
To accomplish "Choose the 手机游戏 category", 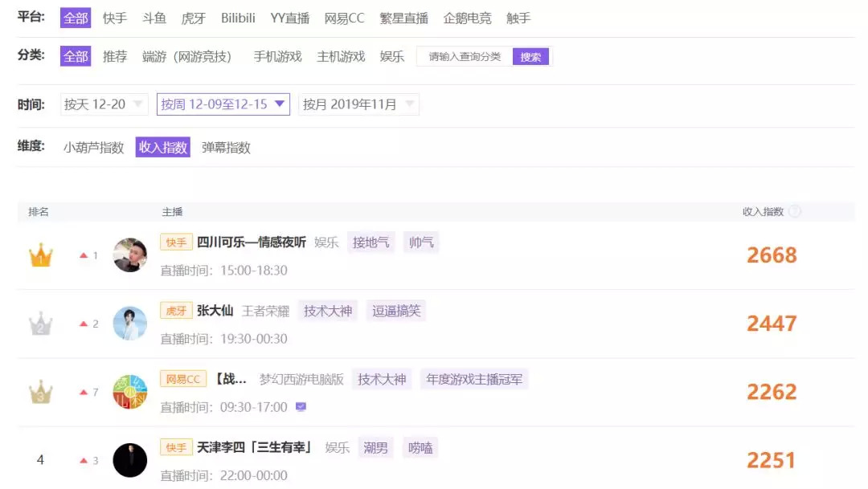I will point(277,56).
